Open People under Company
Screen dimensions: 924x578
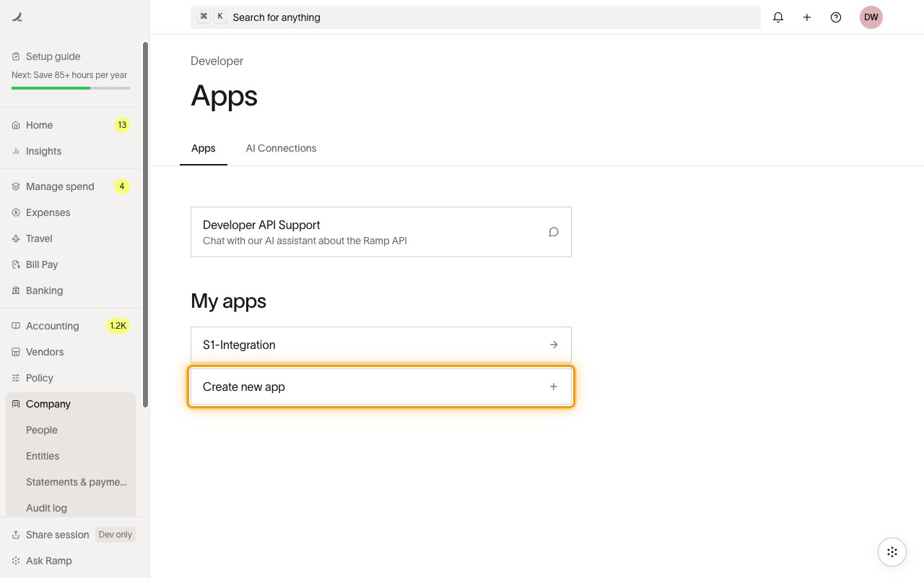click(x=71, y=430)
